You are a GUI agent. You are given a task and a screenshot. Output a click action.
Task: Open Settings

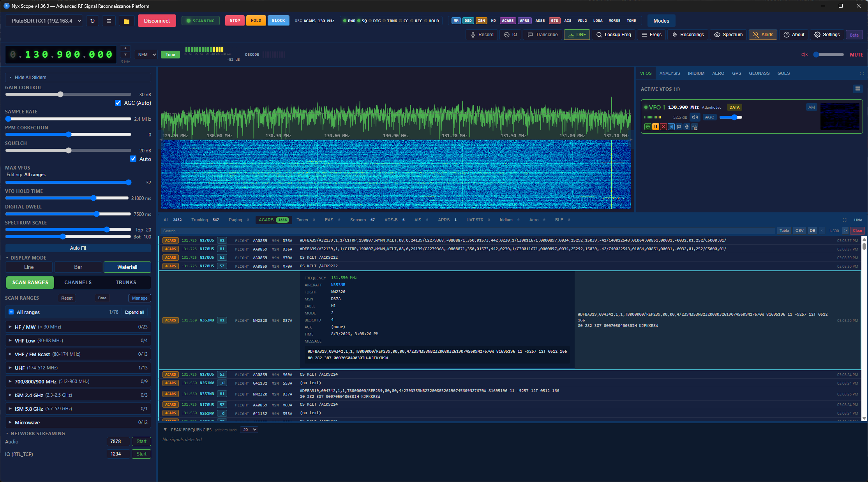(x=827, y=35)
